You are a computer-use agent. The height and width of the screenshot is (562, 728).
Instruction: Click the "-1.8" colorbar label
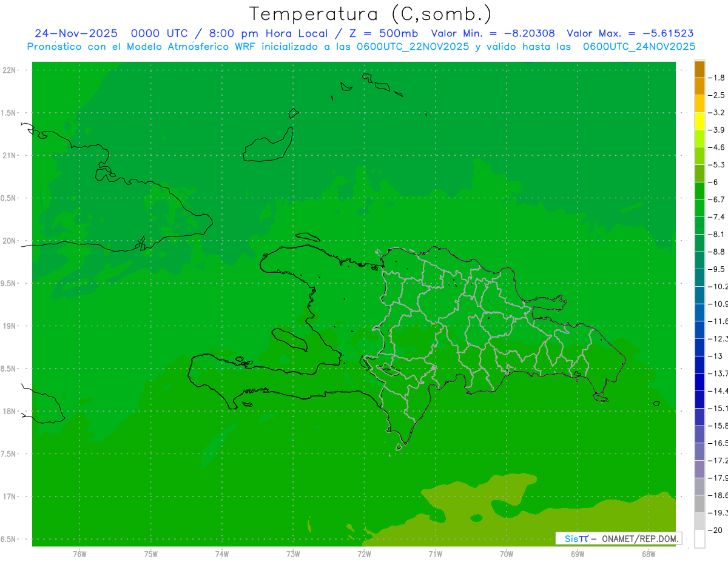[x=718, y=78]
